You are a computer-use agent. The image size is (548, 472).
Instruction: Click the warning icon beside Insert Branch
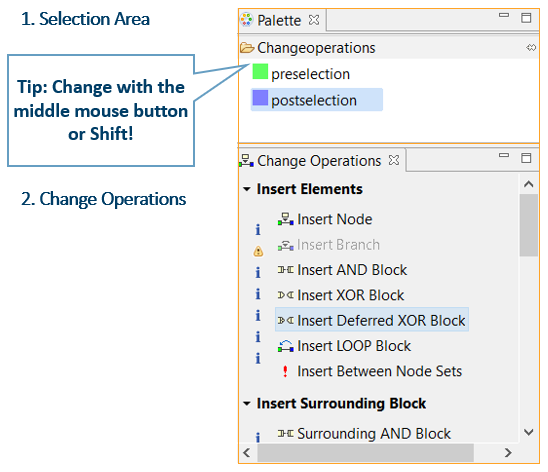[258, 251]
